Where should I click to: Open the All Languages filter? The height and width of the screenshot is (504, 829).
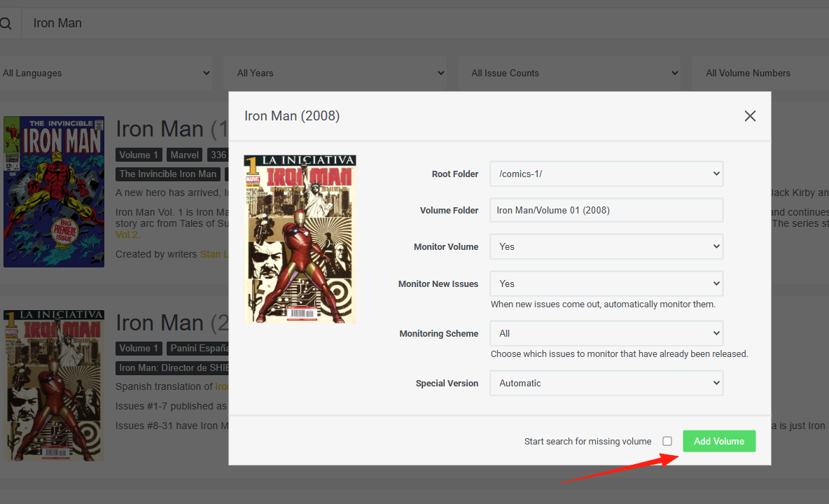coord(106,73)
